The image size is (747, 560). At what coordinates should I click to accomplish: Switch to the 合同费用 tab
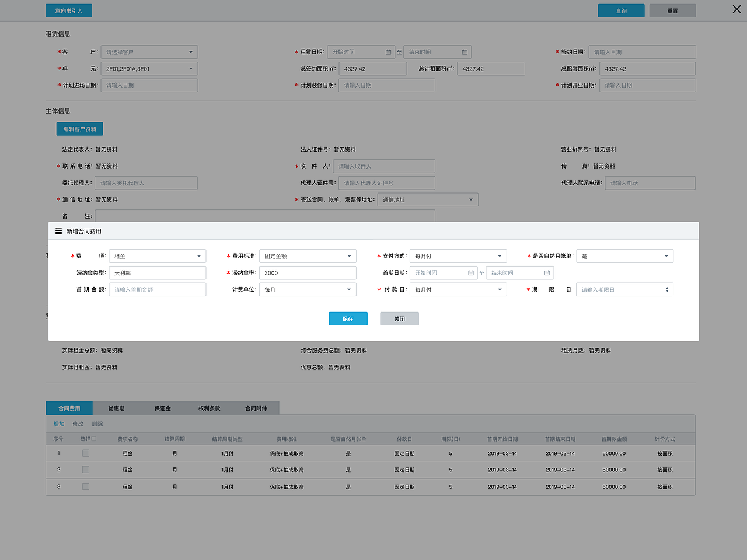69,408
